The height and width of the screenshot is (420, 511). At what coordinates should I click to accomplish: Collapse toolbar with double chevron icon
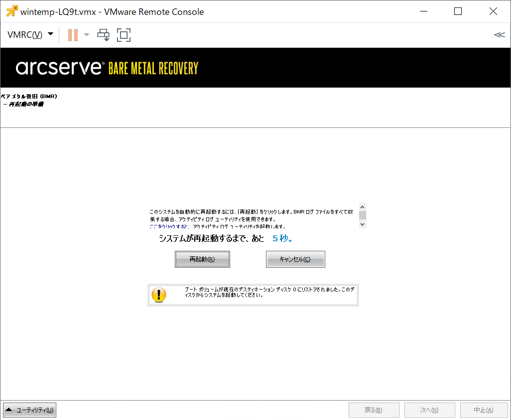(499, 35)
